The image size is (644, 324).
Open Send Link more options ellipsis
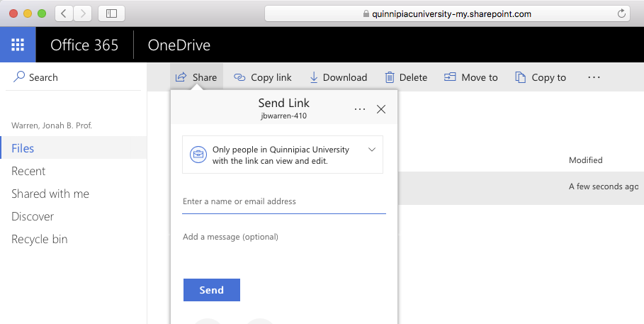pos(360,109)
